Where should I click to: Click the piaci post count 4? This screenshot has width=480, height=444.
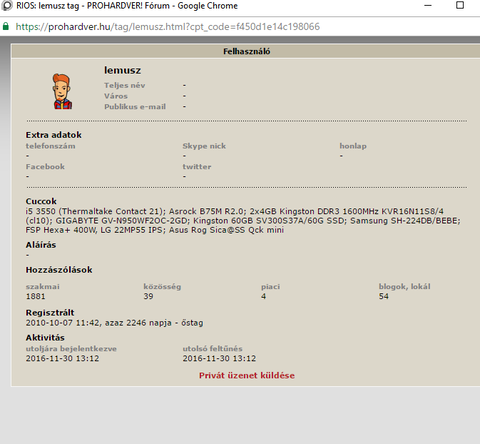pos(264,296)
